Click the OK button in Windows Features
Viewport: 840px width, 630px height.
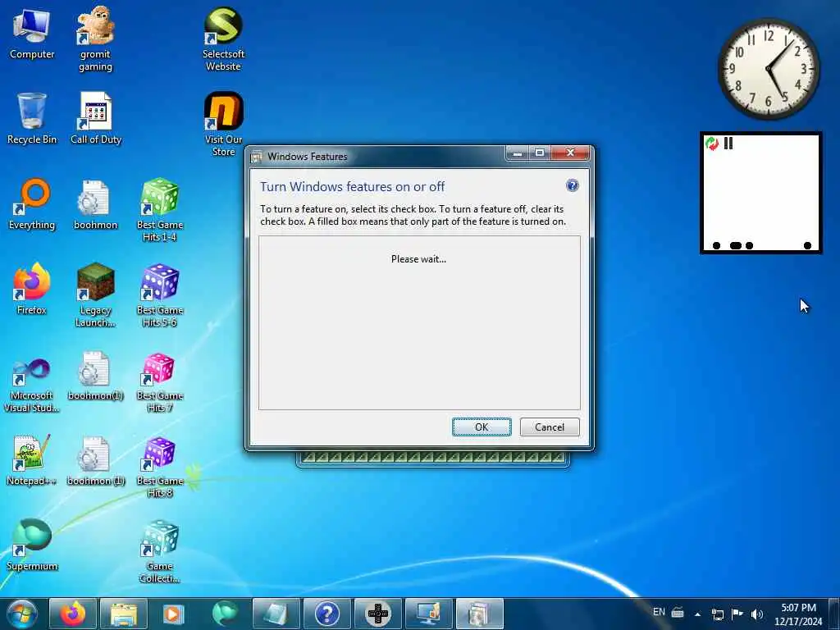click(481, 427)
